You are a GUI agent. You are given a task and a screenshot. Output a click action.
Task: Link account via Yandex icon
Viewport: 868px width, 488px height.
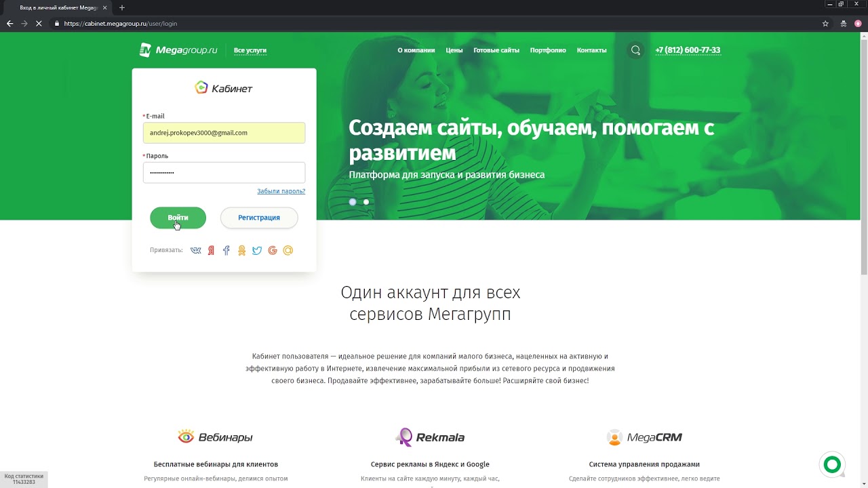click(212, 250)
